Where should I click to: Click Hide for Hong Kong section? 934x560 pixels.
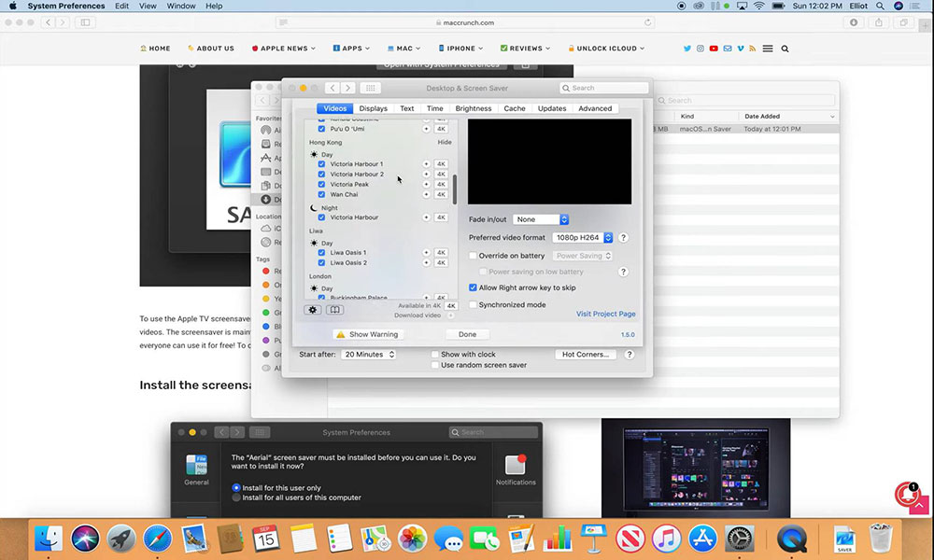(x=445, y=142)
